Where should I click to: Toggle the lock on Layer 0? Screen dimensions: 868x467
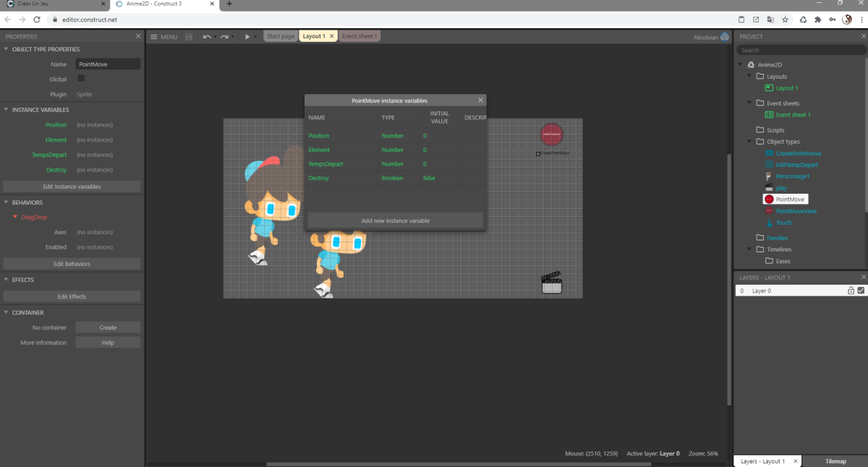(x=851, y=290)
